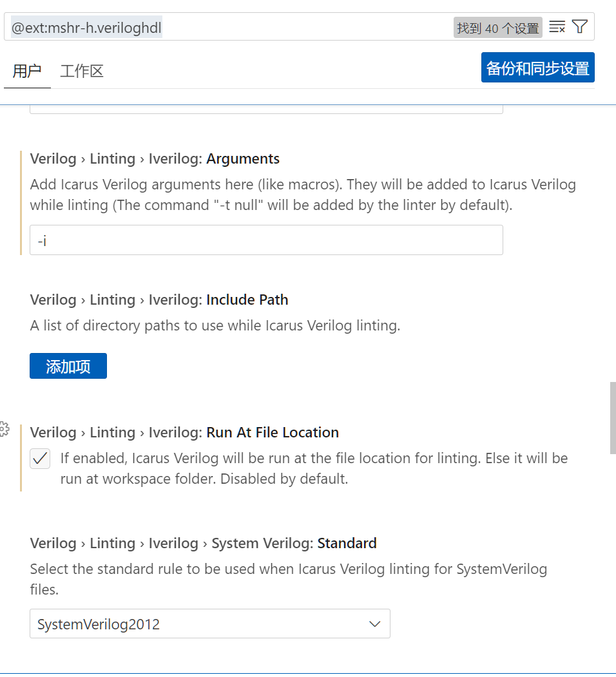Click the Include Path description text
The width and height of the screenshot is (616, 677).
[215, 326]
